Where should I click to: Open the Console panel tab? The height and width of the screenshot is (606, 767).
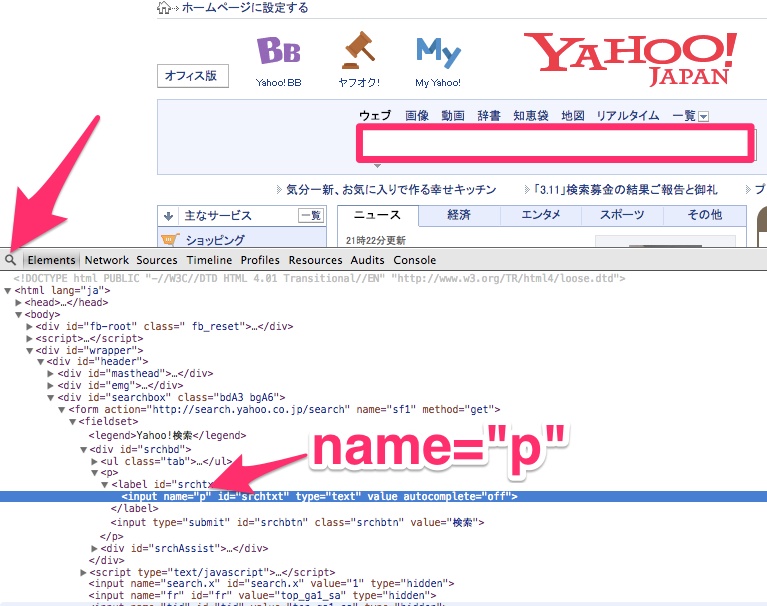pos(414,260)
